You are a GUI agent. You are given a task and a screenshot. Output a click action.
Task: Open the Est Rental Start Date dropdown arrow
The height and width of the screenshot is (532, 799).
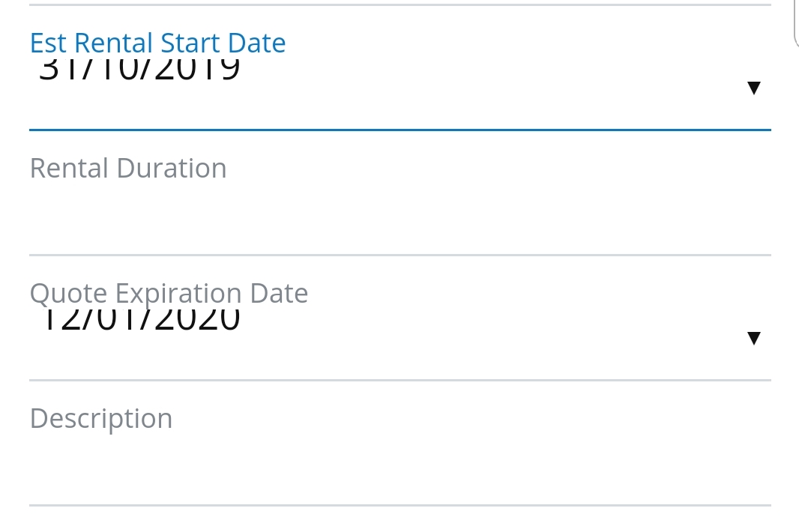(x=754, y=88)
